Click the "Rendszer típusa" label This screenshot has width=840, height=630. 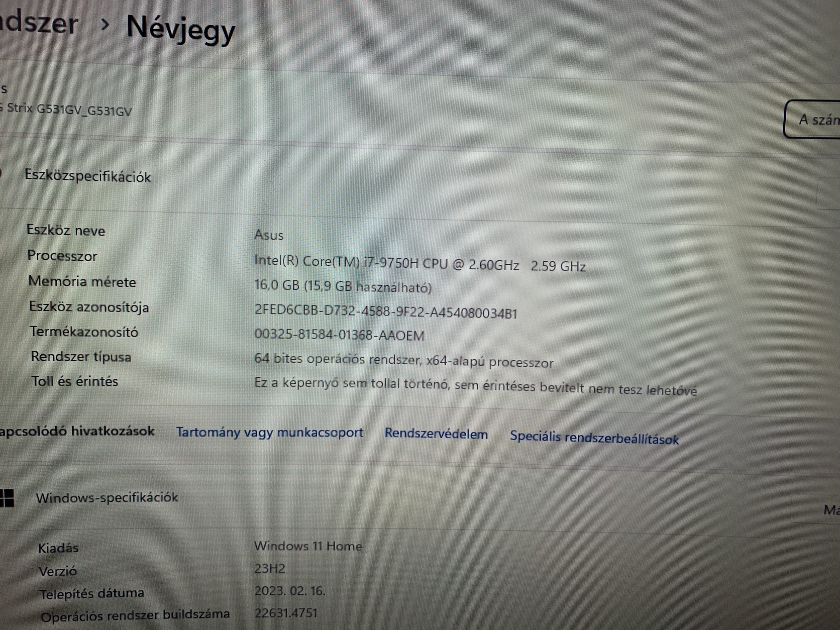click(81, 357)
